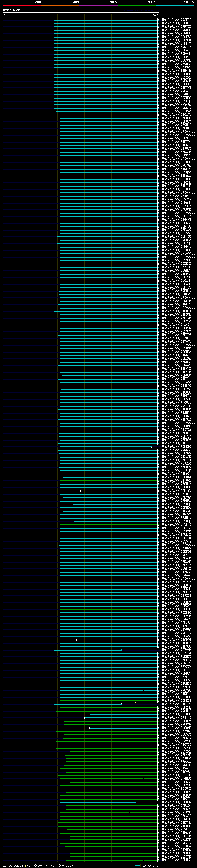This screenshot has width=197, height=868.
Task: Click the cyan UniRef100_C1GQH5 alignment bar
Action: coord(124,728)
